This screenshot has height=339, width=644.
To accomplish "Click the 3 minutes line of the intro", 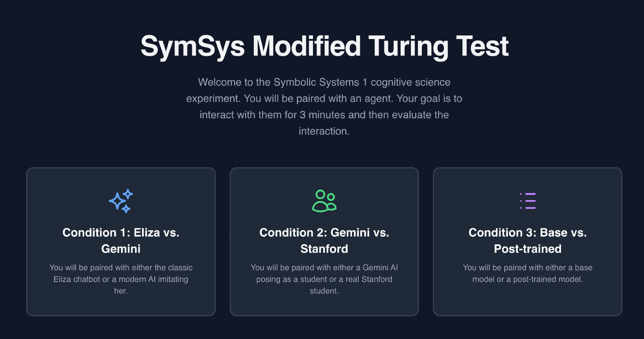I will (324, 115).
